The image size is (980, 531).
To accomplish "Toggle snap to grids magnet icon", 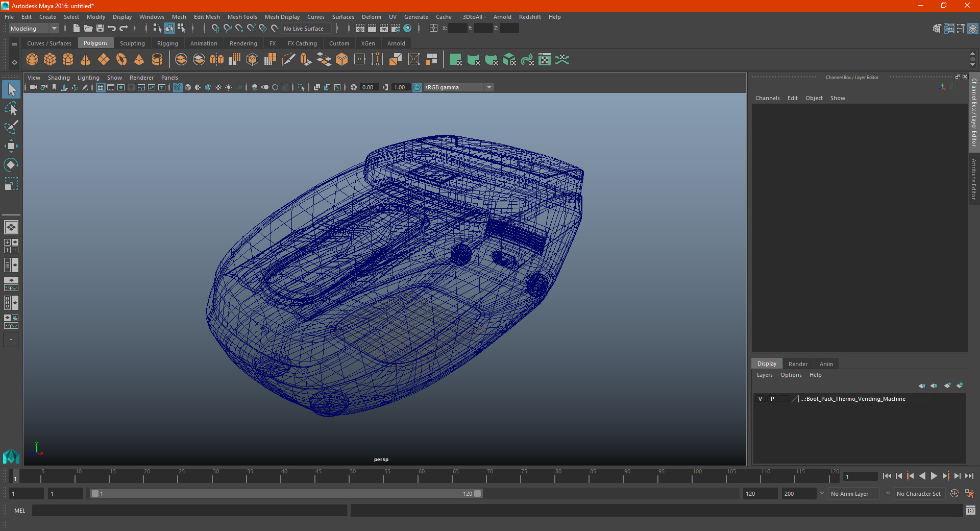I will pyautogui.click(x=216, y=29).
